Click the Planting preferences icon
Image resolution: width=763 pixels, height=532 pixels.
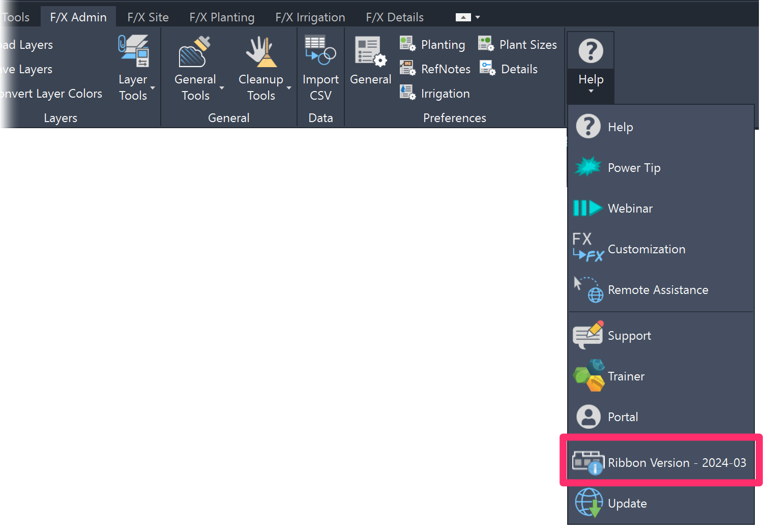(x=407, y=44)
